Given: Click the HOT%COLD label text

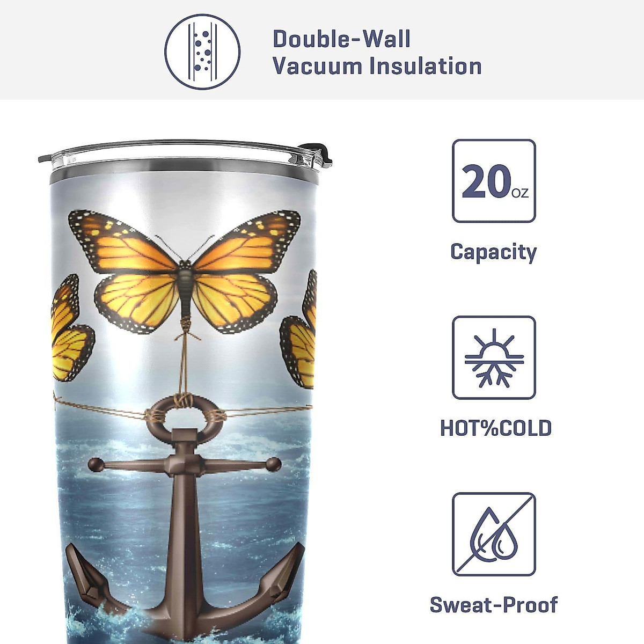Looking at the screenshot, I should pyautogui.click(x=496, y=428).
